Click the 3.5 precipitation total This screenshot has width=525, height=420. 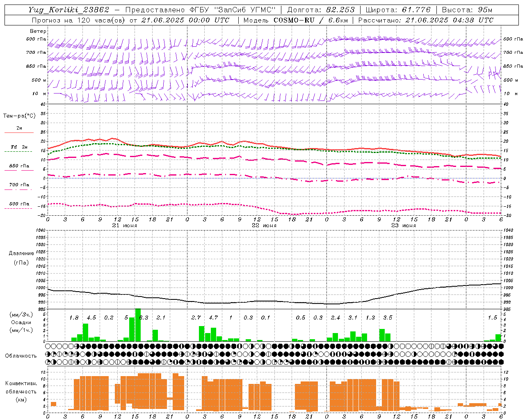[x=388, y=317]
